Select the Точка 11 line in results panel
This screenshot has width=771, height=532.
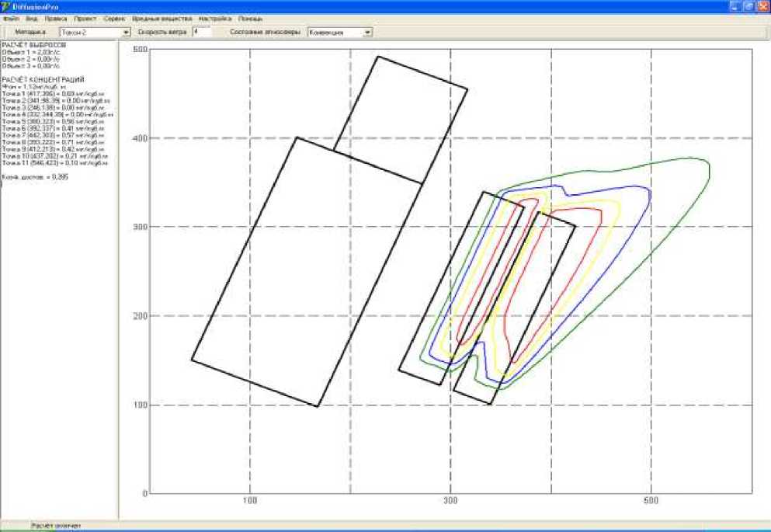[x=55, y=164]
